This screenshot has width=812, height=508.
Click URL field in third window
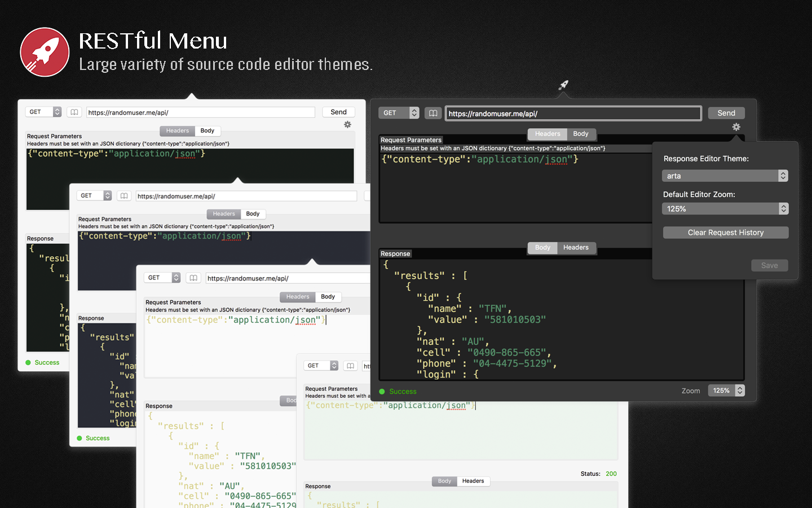pyautogui.click(x=288, y=278)
